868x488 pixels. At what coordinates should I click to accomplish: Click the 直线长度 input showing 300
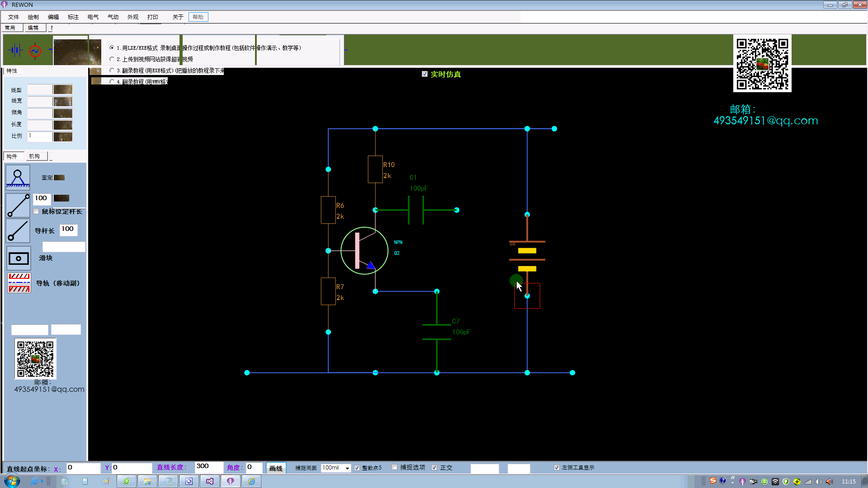(x=209, y=467)
